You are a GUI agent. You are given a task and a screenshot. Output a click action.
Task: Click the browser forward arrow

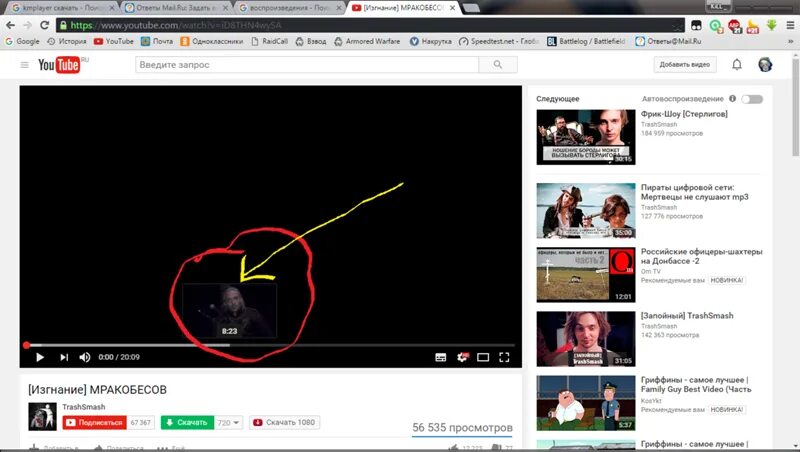tap(28, 25)
